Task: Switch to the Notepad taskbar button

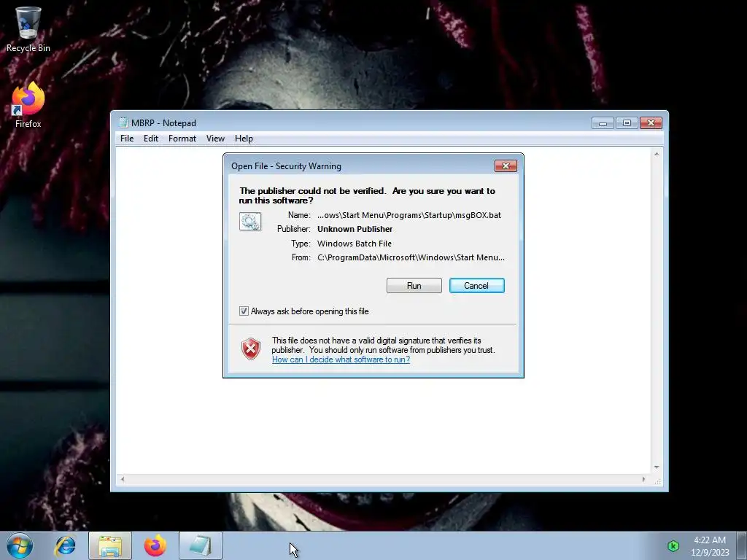Action: pyautogui.click(x=201, y=545)
